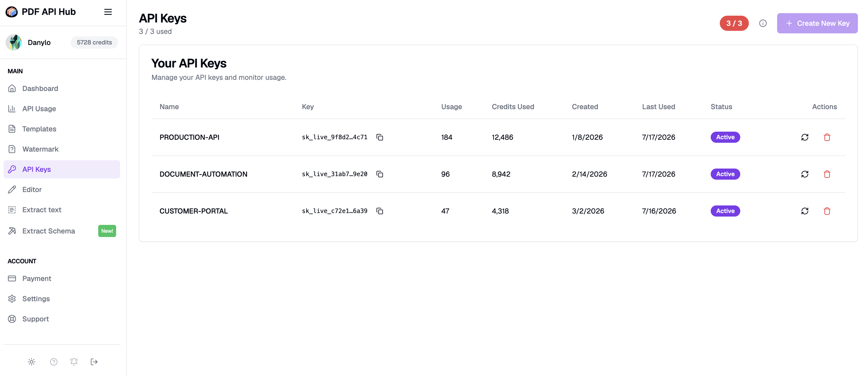
Task: Click the info icon near key count
Action: [763, 23]
